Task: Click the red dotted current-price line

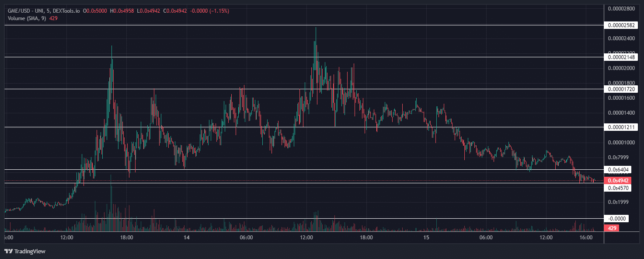Action: pos(304,180)
